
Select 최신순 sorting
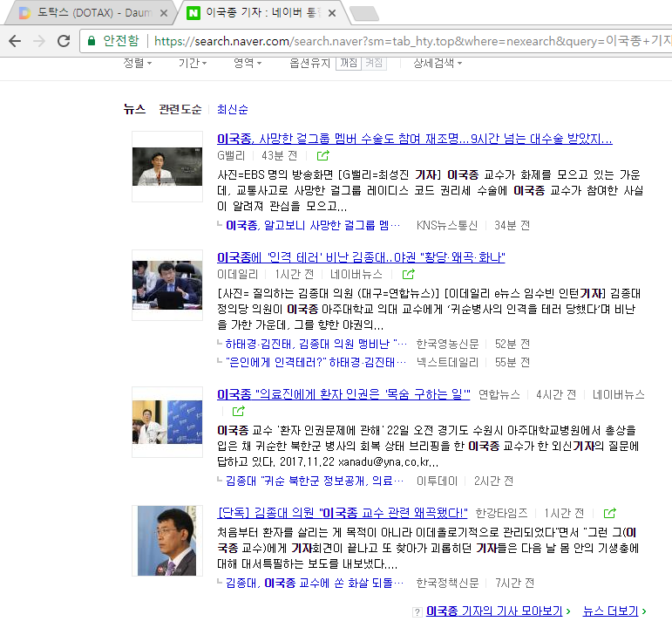pos(233,109)
